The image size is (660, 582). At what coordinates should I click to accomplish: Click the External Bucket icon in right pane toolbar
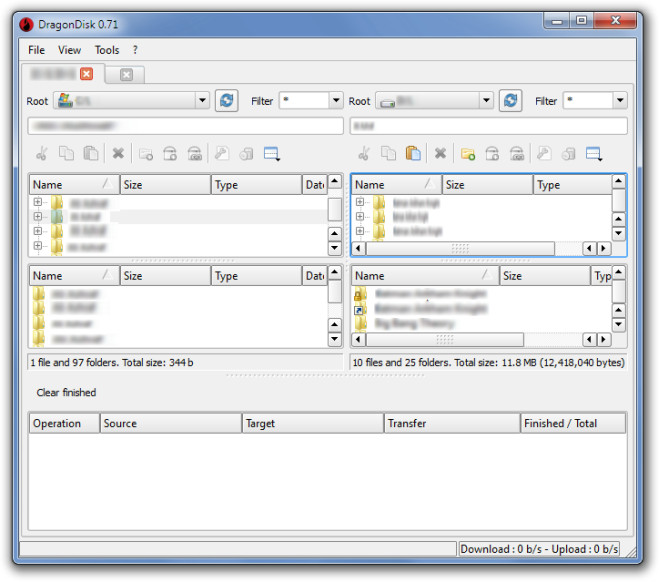pos(517,154)
